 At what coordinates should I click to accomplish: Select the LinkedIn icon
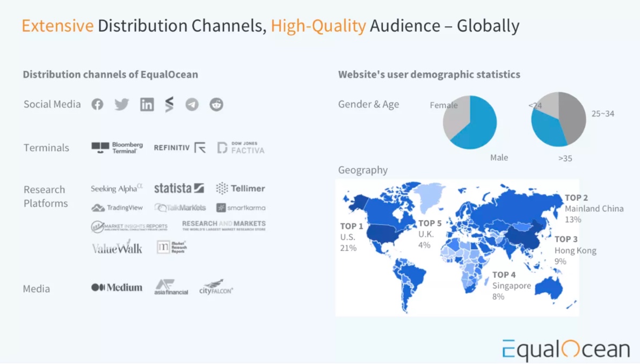click(147, 105)
